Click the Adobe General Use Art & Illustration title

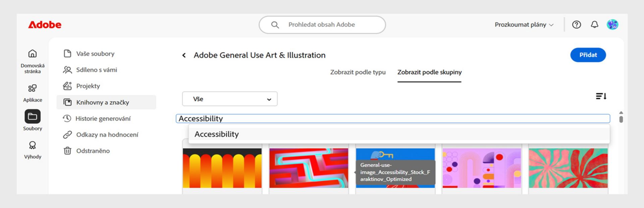coord(260,55)
